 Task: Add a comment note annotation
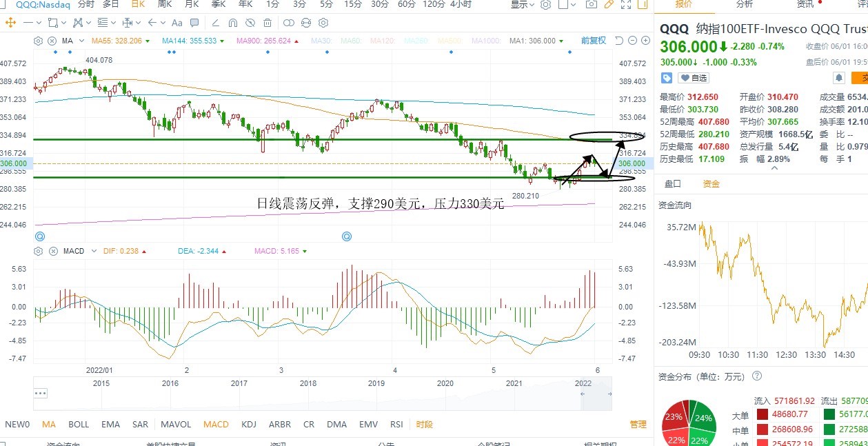[194, 23]
